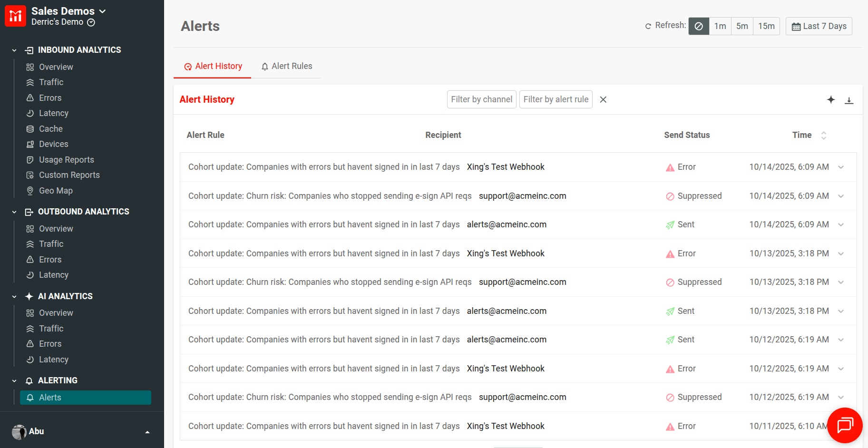Open the Last 7 Days date range picker

click(819, 26)
